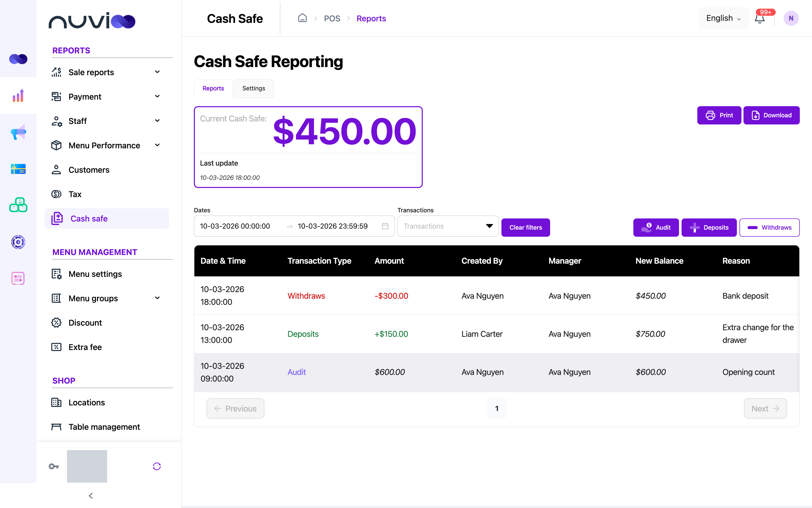Open the pink news layout rail icon

[x=18, y=278]
